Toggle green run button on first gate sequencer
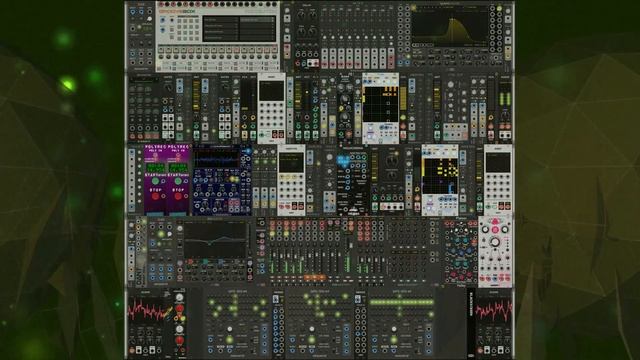Image resolution: width=640 pixels, height=360 pixels. (x=230, y=340)
